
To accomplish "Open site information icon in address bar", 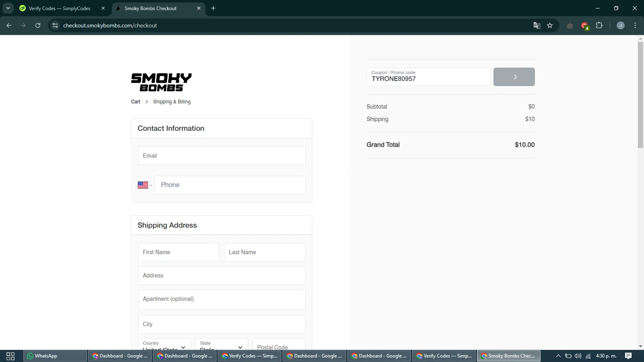I will [55, 25].
